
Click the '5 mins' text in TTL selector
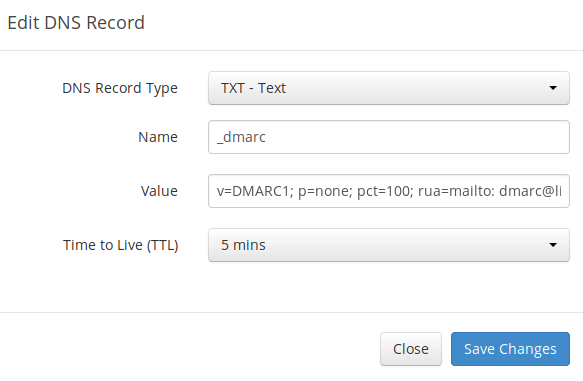point(243,245)
